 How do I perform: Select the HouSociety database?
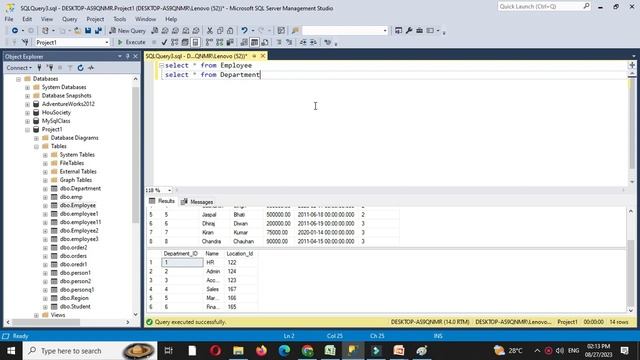click(x=56, y=112)
